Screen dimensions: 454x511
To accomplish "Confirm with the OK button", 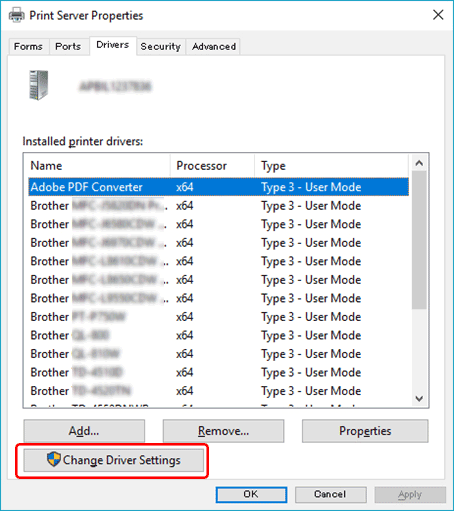I will click(x=251, y=494).
